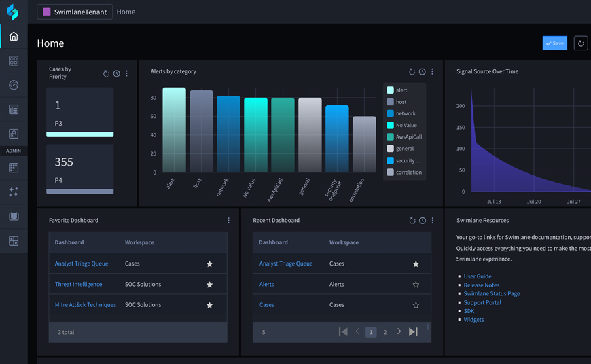Image resolution: width=591 pixels, height=364 pixels.
Task: Open the dashboards grid sidebar icon
Action: (14, 60)
